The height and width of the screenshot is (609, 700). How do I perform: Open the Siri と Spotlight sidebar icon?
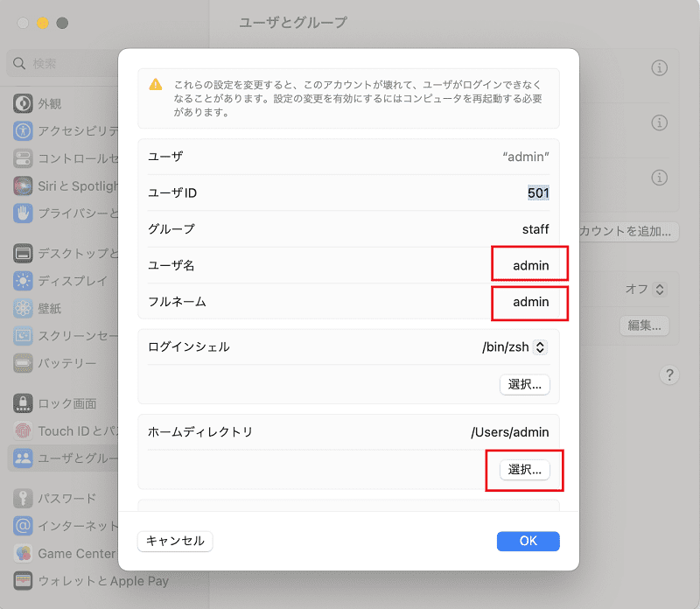[23, 185]
